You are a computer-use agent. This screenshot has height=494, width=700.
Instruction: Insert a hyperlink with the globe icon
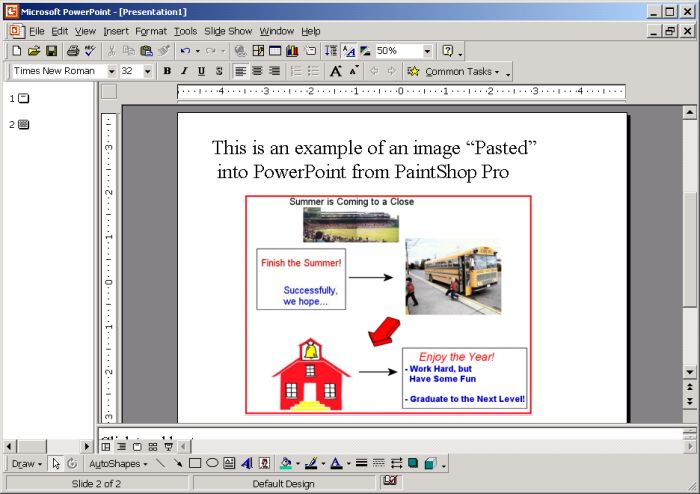(x=241, y=51)
